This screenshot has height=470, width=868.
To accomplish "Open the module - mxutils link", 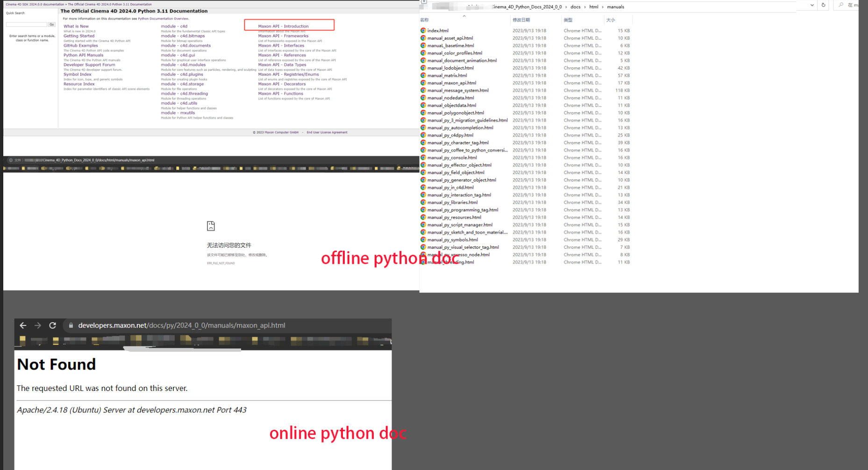I will pyautogui.click(x=178, y=113).
